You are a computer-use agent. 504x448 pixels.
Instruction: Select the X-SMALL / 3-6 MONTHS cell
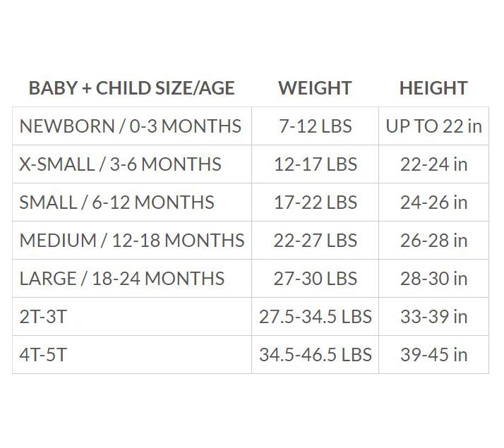[x=132, y=164]
